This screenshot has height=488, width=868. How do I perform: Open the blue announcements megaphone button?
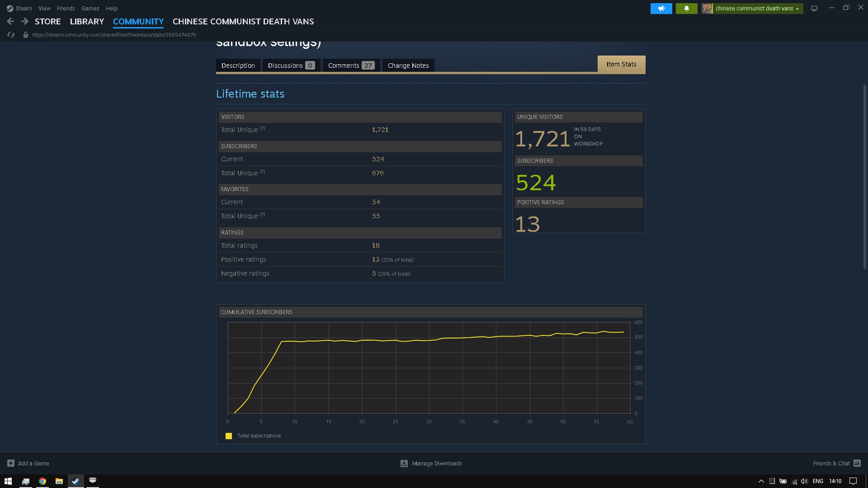(x=661, y=9)
